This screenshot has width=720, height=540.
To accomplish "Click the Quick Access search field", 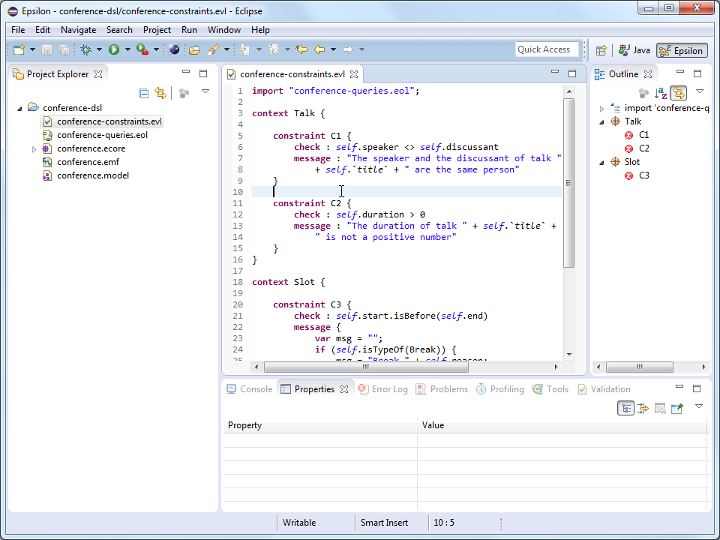I will (546, 49).
